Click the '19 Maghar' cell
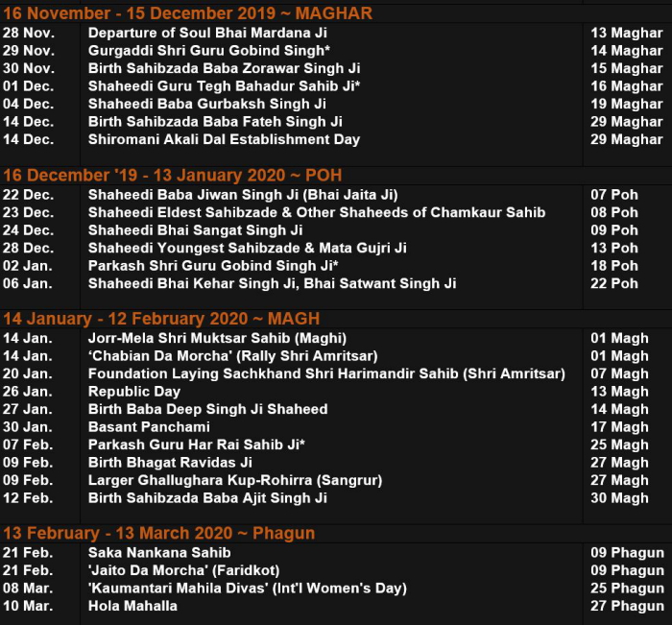 click(x=627, y=104)
